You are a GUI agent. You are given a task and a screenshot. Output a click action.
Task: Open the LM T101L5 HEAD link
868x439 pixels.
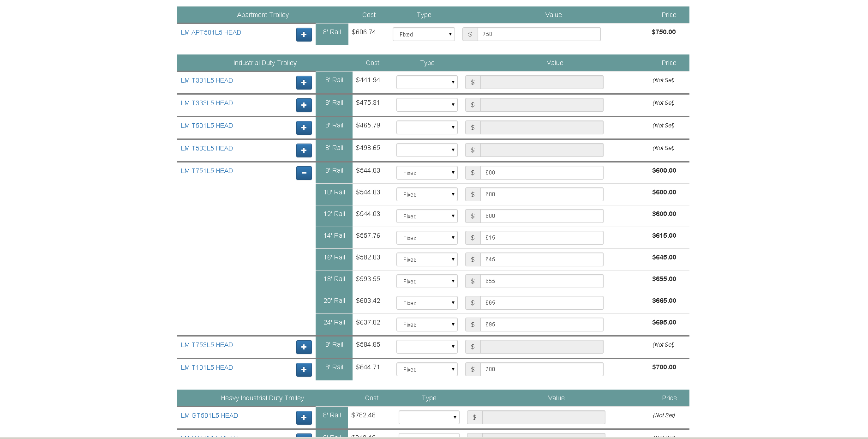click(207, 367)
